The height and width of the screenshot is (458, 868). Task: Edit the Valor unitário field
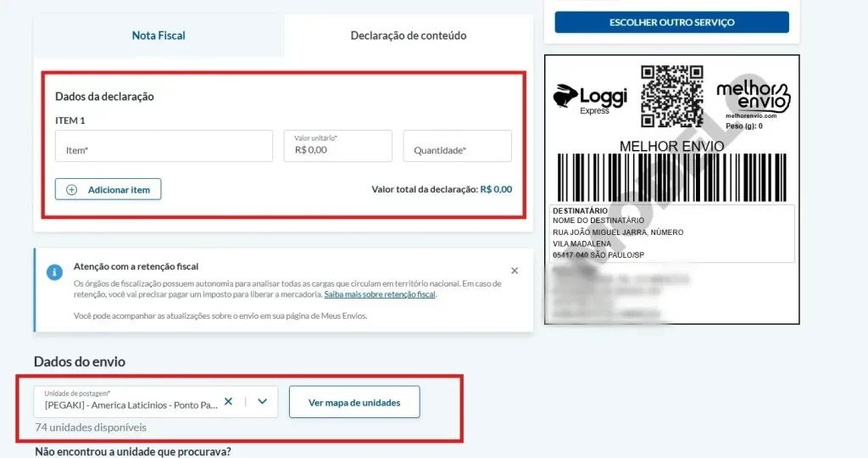click(x=337, y=146)
